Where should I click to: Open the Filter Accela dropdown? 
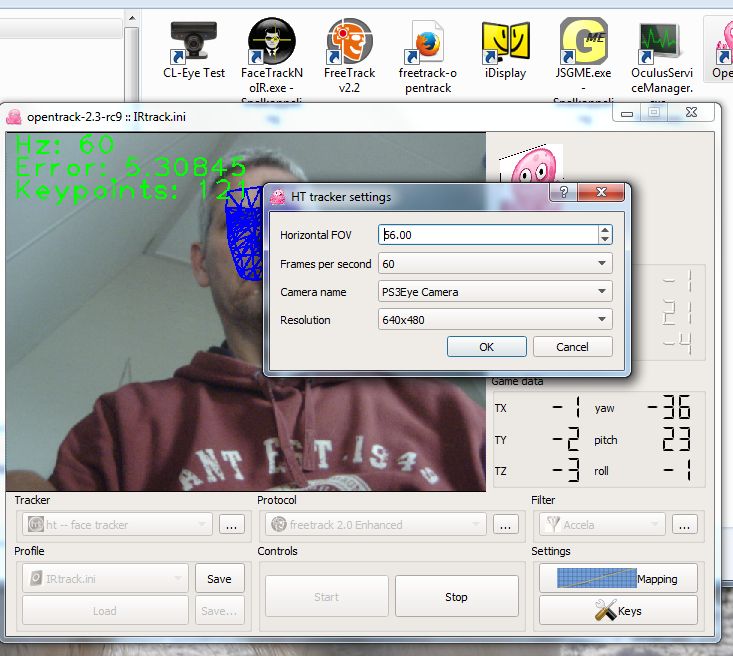[x=602, y=525]
